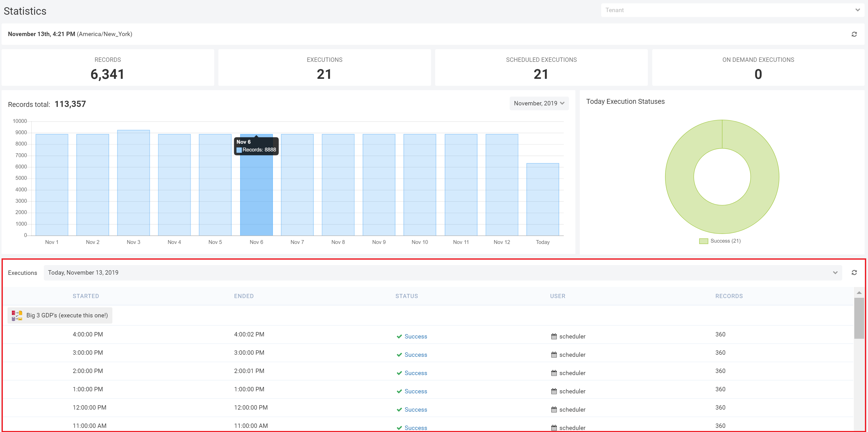Expand the Today, November 13, 2019 date dropdown

[443, 272]
